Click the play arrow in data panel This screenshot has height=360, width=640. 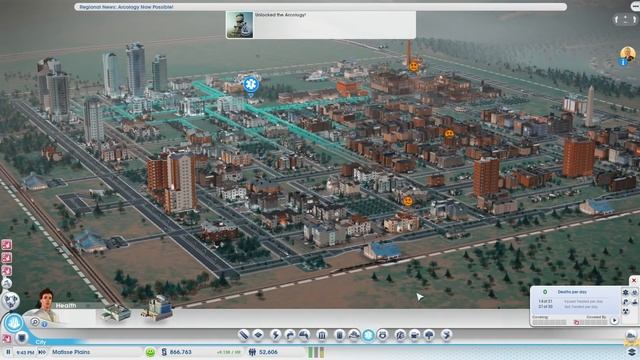click(x=614, y=321)
